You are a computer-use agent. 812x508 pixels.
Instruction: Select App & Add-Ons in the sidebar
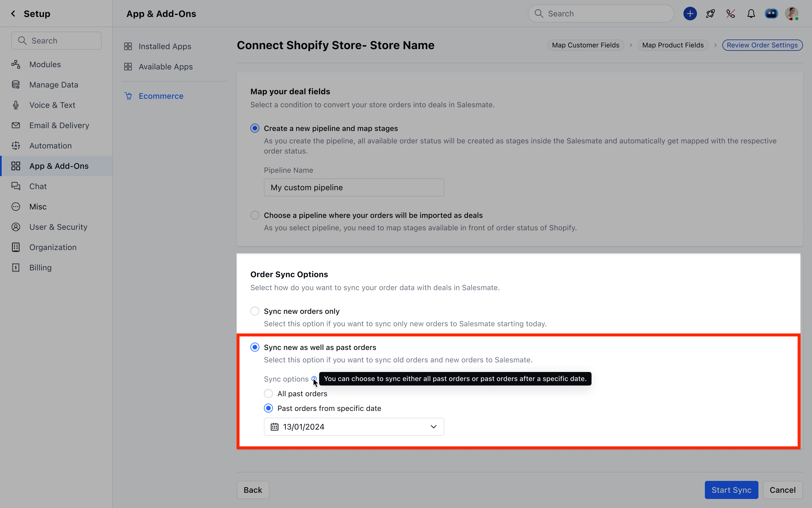click(56, 166)
